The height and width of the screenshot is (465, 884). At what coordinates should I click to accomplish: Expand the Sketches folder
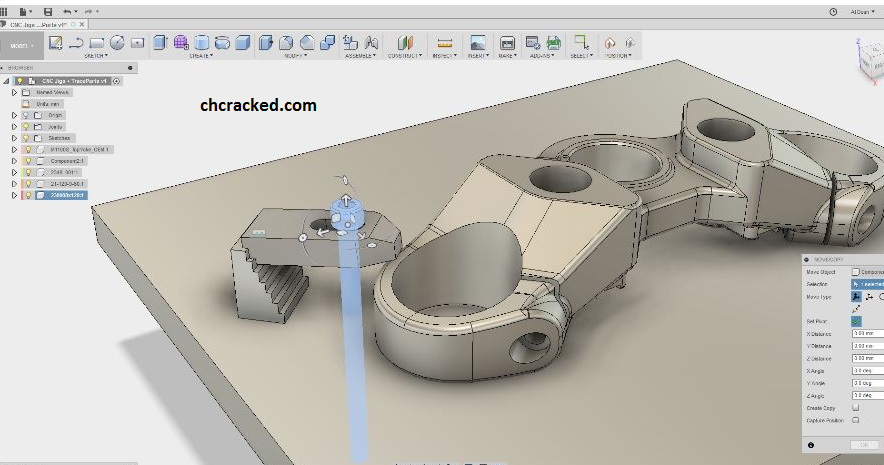click(15, 138)
